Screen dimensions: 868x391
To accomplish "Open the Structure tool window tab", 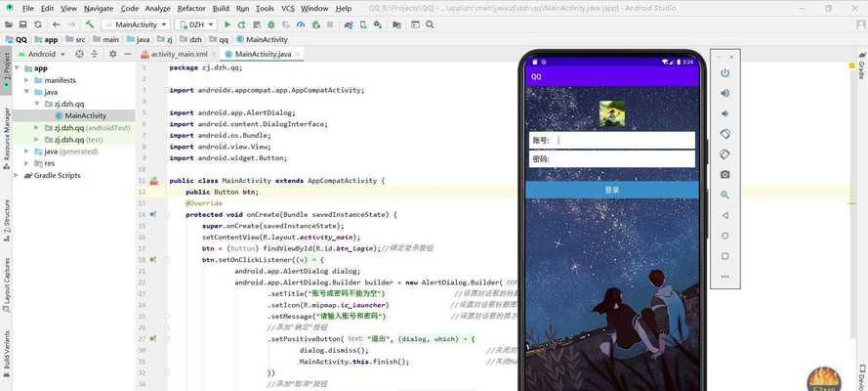I will click(x=6, y=220).
